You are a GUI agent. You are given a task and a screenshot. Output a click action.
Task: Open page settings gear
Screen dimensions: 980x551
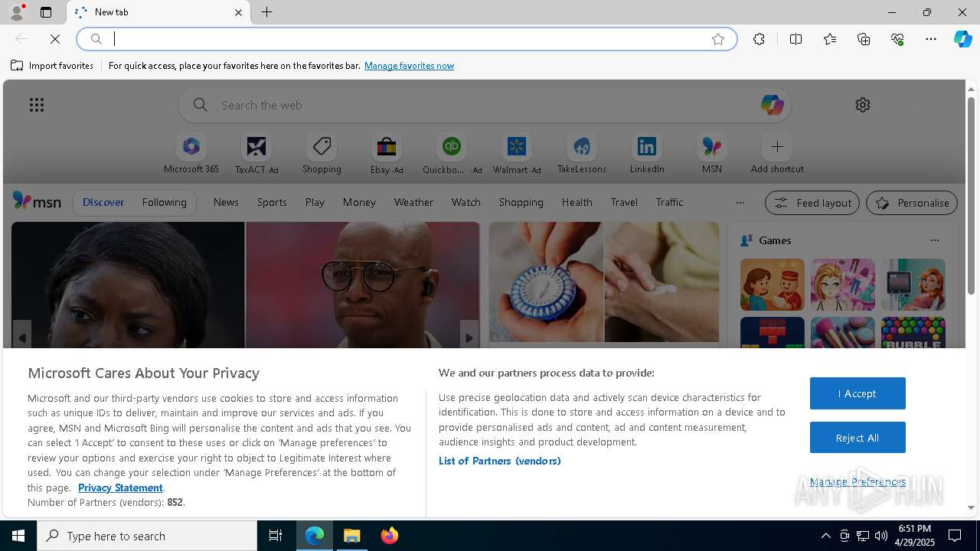(863, 105)
